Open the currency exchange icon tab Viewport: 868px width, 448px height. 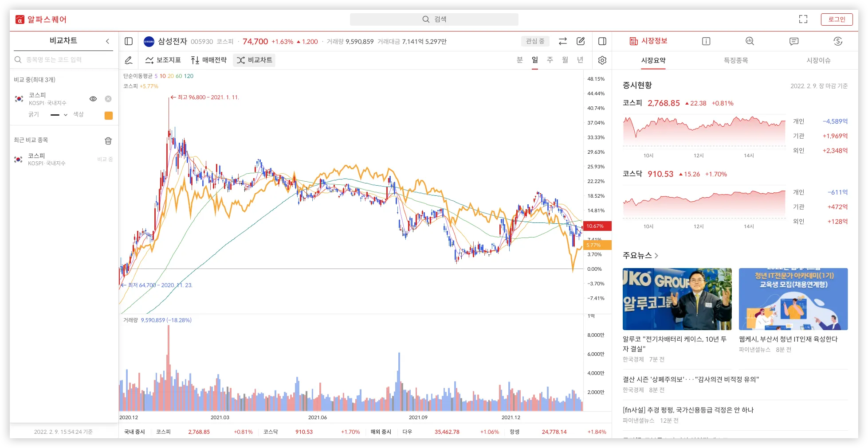click(838, 41)
